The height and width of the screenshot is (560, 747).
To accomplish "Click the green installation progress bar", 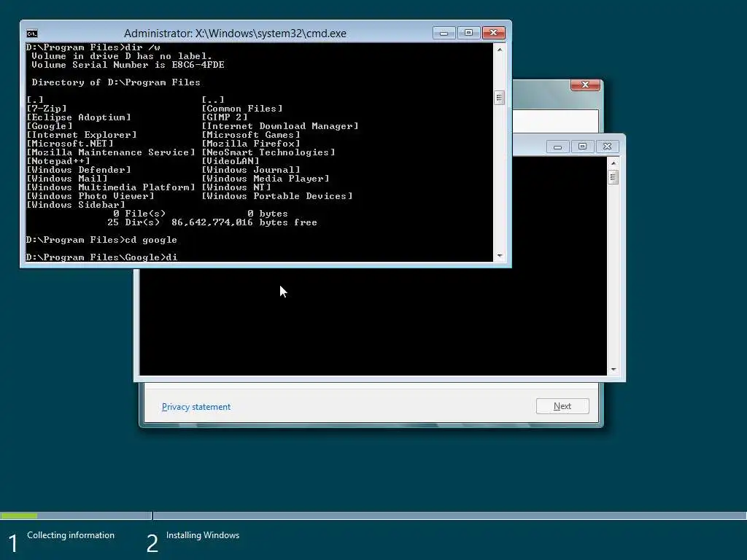I will [x=18, y=516].
